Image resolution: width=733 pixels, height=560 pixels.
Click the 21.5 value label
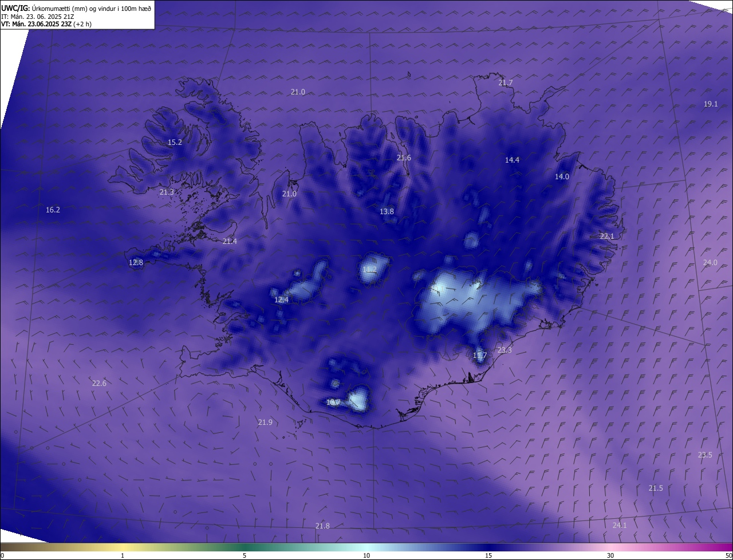click(656, 488)
